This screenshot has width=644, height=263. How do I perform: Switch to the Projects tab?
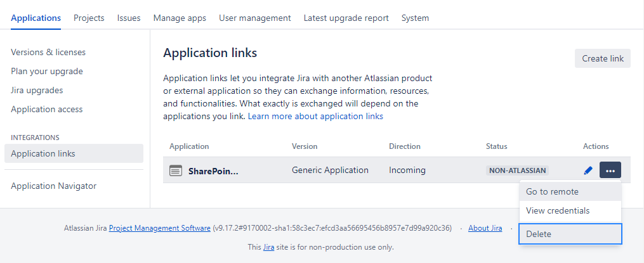click(89, 18)
